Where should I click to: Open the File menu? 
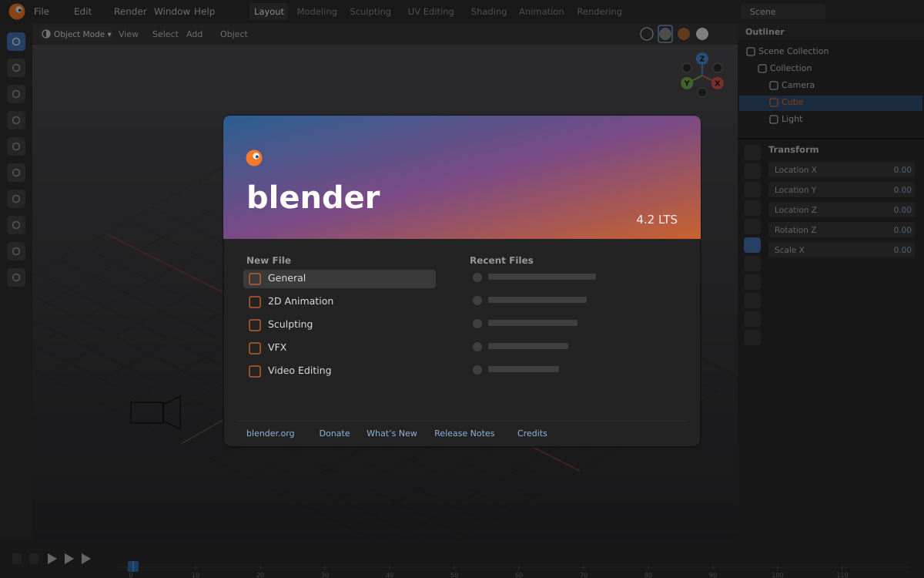[x=42, y=12]
